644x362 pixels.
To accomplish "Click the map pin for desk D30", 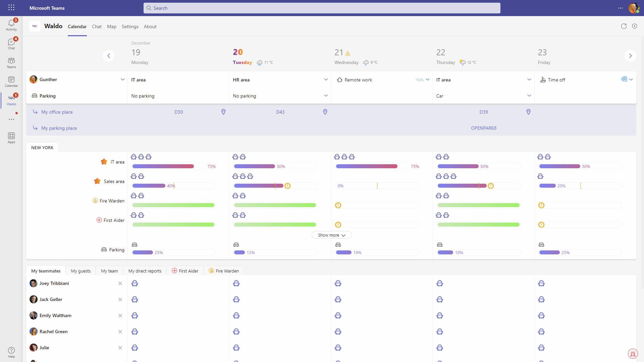I will [223, 112].
